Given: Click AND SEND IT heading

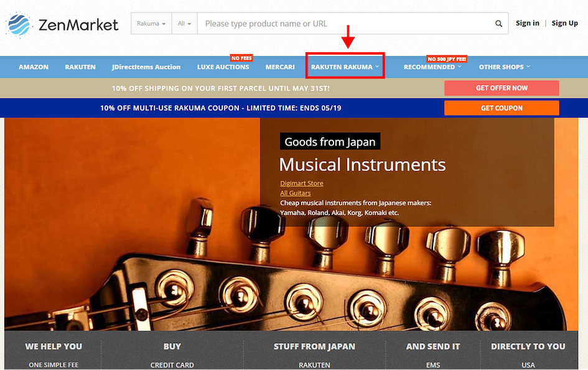Looking at the screenshot, I should pyautogui.click(x=433, y=346).
